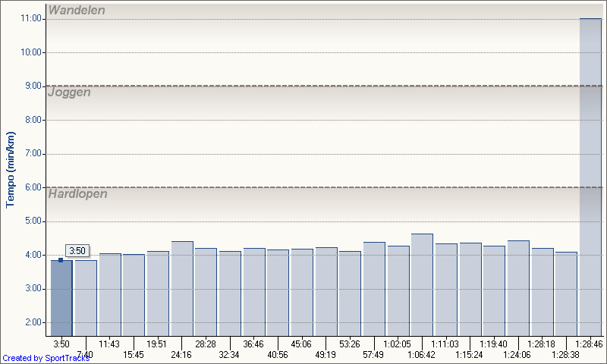Click the Hardlopen zone label
Image resolution: width=607 pixels, height=364 pixels.
coord(77,193)
